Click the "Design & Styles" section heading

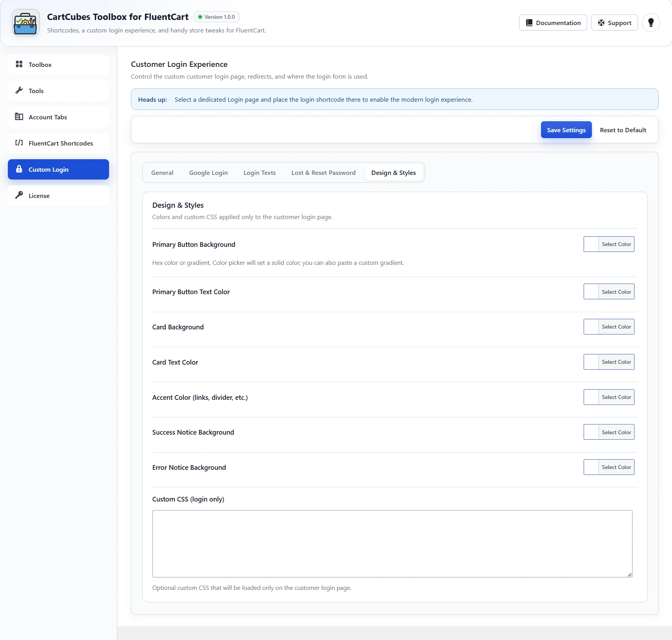[x=178, y=205]
